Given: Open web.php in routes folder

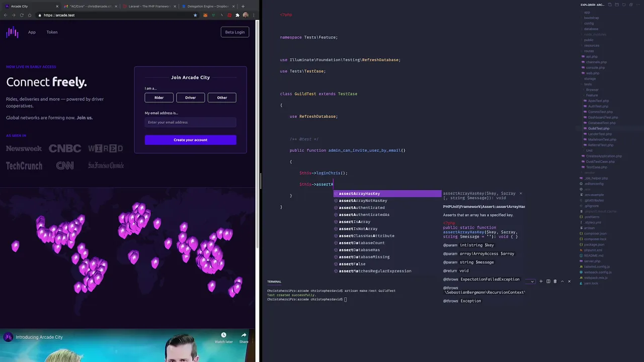Looking at the screenshot, I should (x=592, y=73).
